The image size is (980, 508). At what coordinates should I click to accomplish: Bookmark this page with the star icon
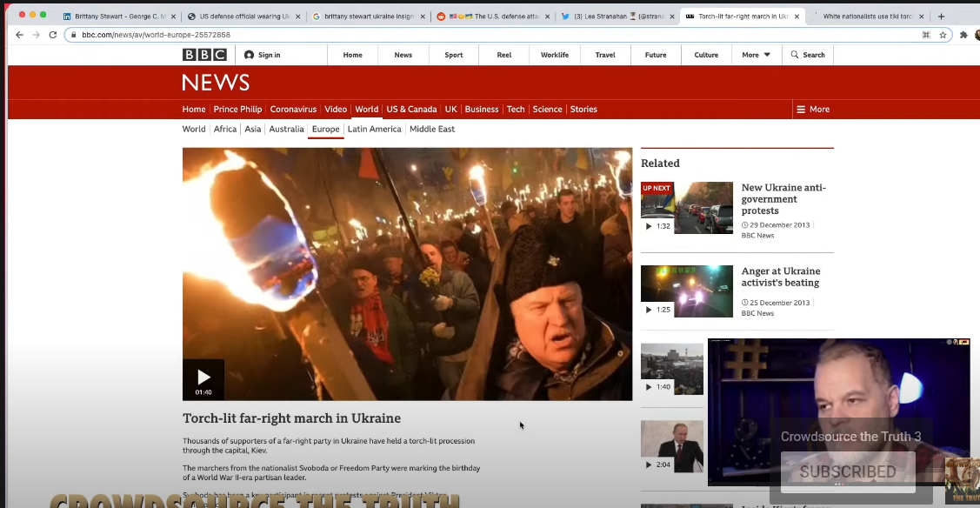click(x=943, y=35)
